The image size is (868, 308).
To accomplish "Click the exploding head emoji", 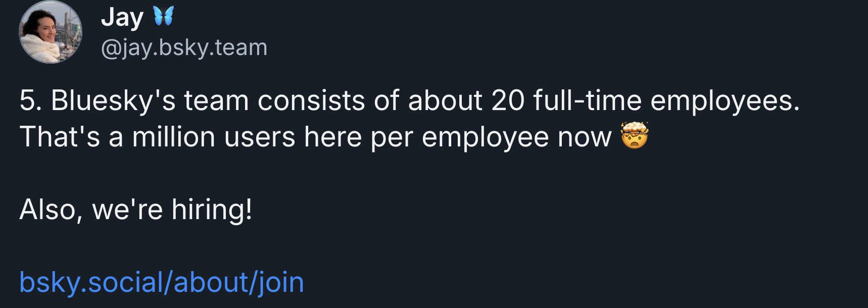I will pyautogui.click(x=635, y=136).
